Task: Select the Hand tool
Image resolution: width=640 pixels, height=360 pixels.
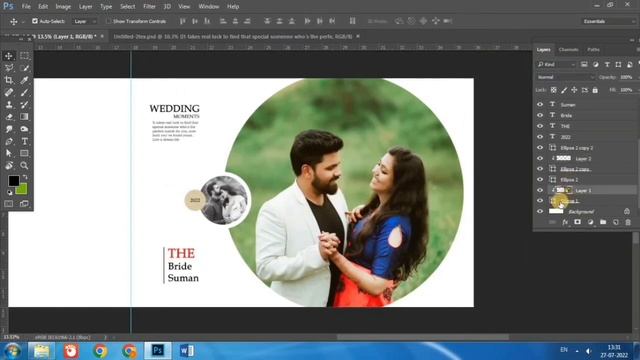Action: coord(9,166)
